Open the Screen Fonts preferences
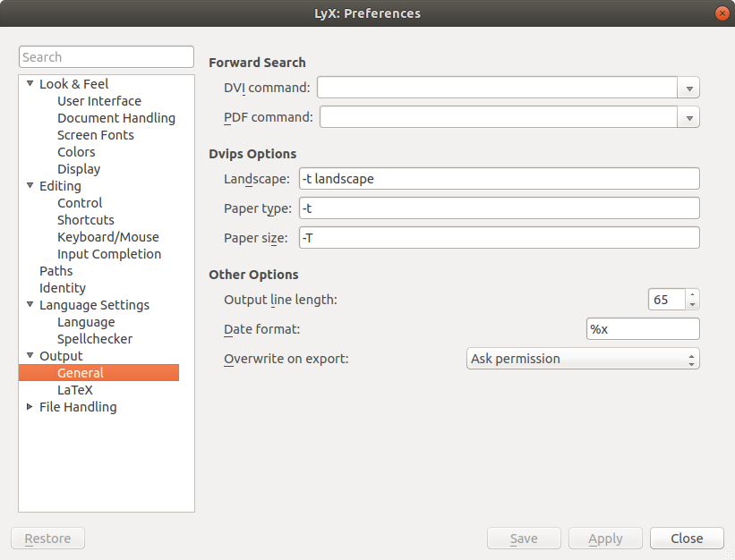The height and width of the screenshot is (560, 735). (95, 135)
